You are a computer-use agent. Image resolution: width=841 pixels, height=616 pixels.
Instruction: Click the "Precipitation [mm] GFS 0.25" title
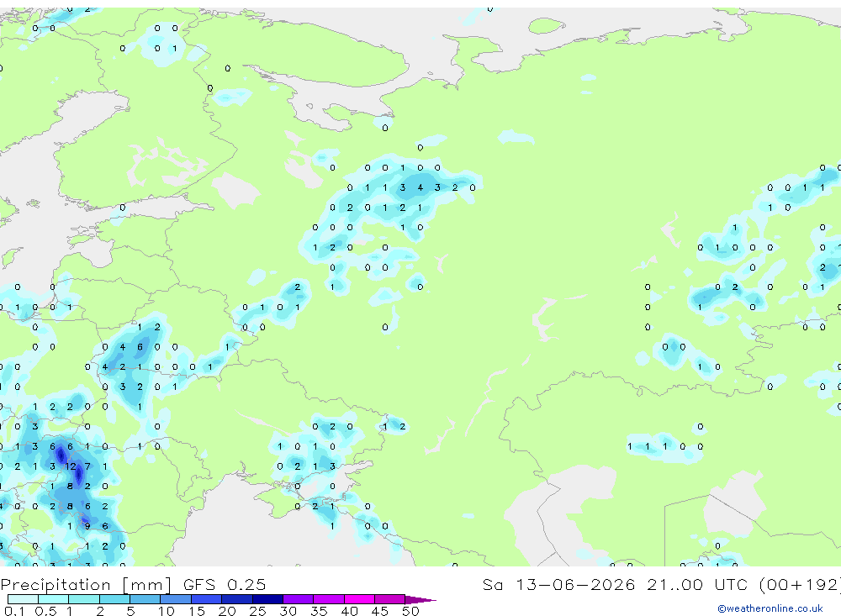click(133, 585)
